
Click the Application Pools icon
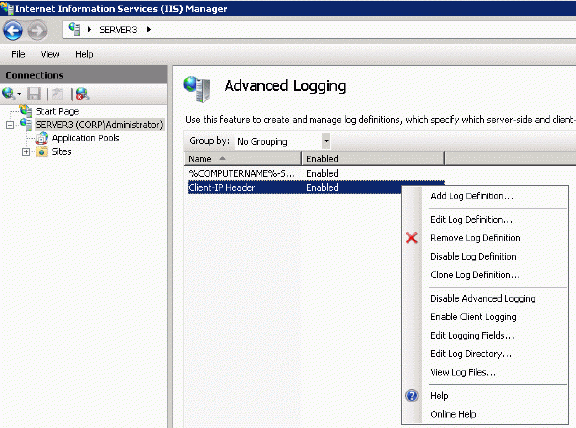42,138
